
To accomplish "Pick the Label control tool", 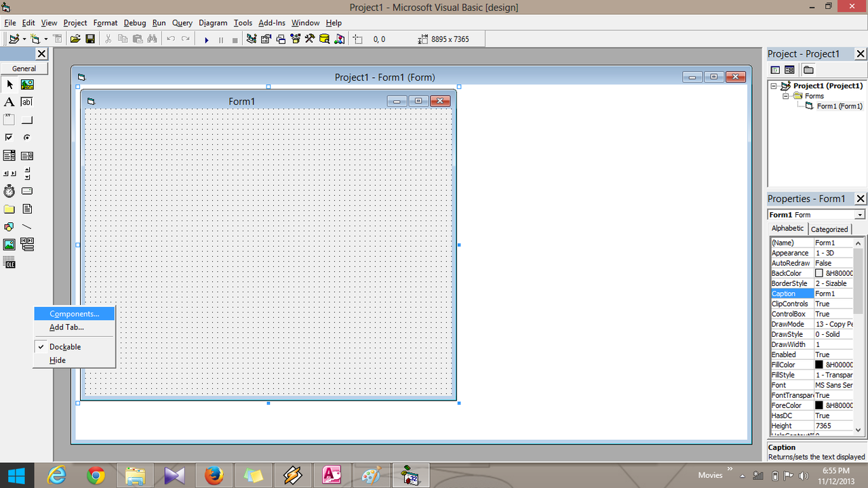I will (x=9, y=102).
